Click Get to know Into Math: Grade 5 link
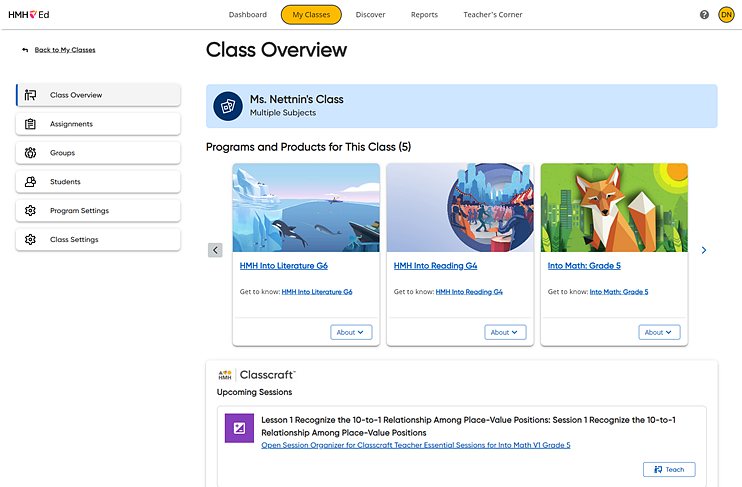This screenshot has height=487, width=742. click(619, 292)
